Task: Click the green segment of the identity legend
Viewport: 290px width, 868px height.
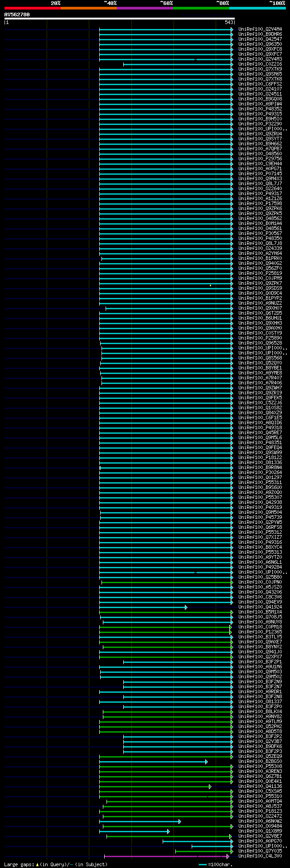Action: point(201,8)
